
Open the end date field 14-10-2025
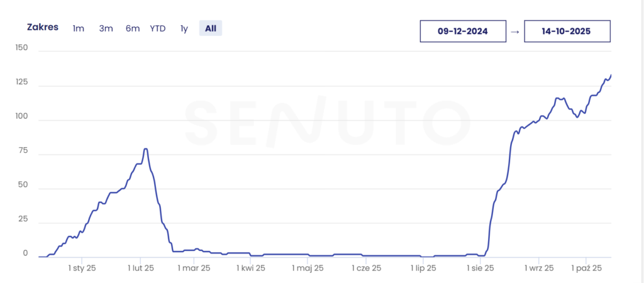(567, 31)
